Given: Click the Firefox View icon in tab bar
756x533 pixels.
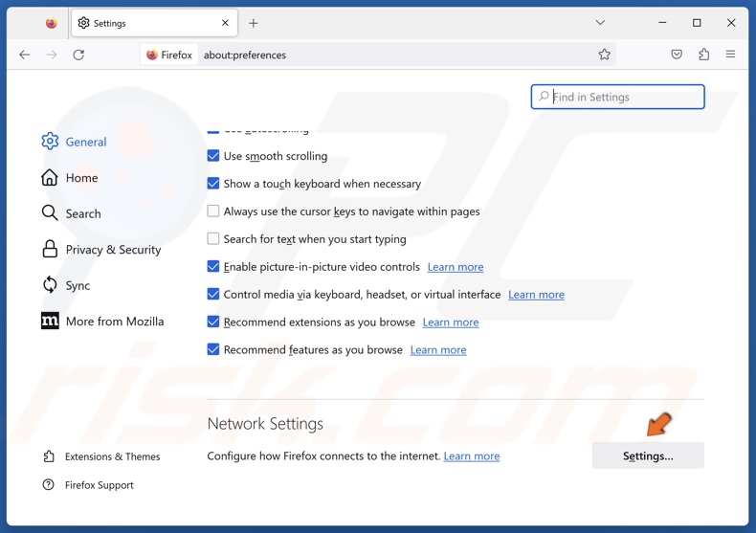Looking at the screenshot, I should [51, 23].
